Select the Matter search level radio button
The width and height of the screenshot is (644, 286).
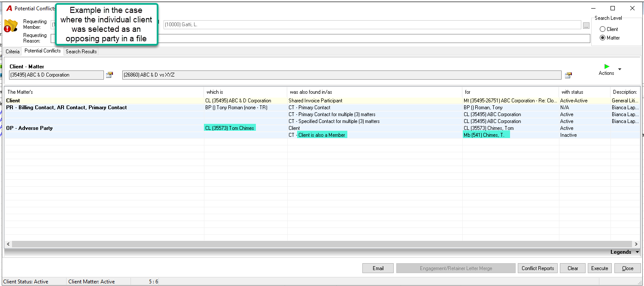pyautogui.click(x=603, y=38)
